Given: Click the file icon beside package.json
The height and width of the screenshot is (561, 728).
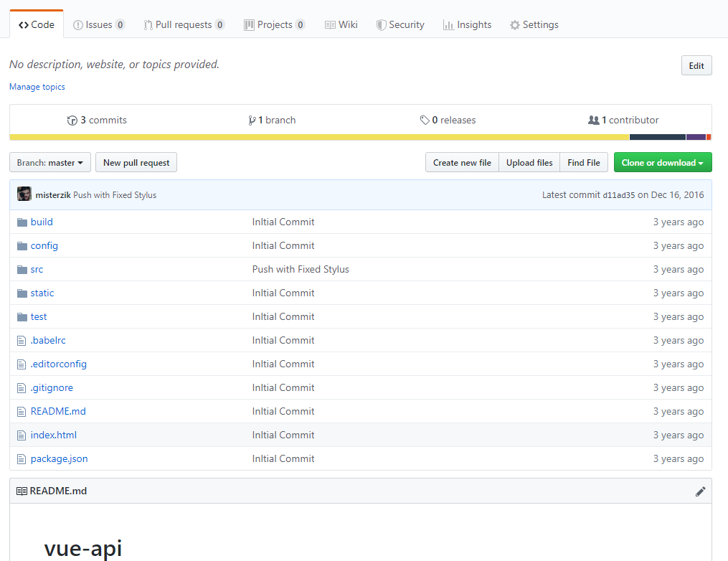Looking at the screenshot, I should click(22, 459).
